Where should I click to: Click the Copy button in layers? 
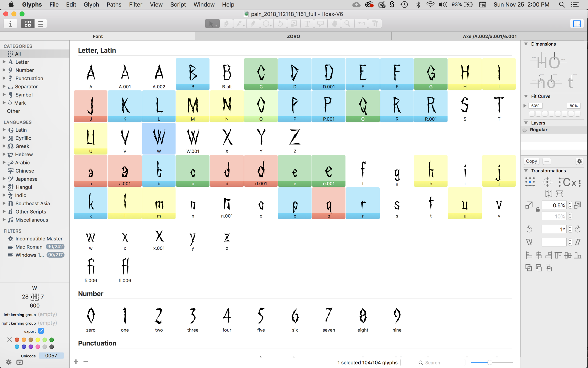(531, 161)
